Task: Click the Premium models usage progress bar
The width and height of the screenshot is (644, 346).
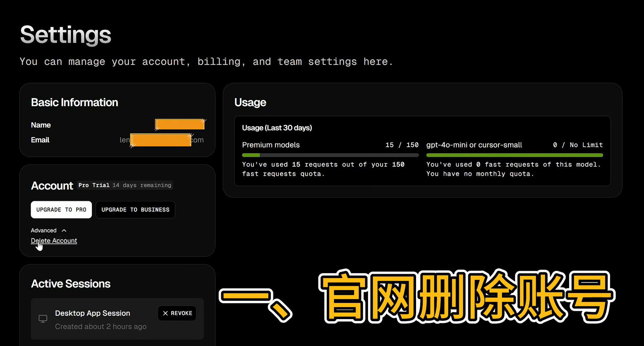Action: click(x=330, y=155)
